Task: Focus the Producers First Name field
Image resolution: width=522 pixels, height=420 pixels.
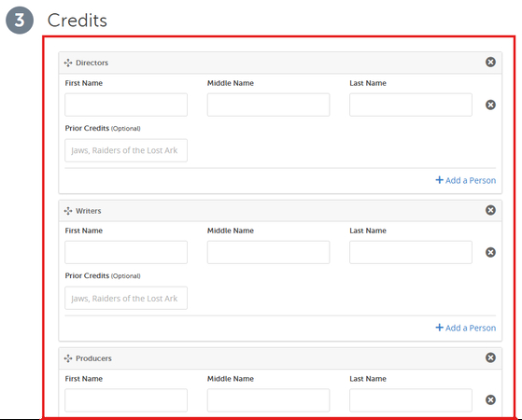Action: (x=126, y=400)
